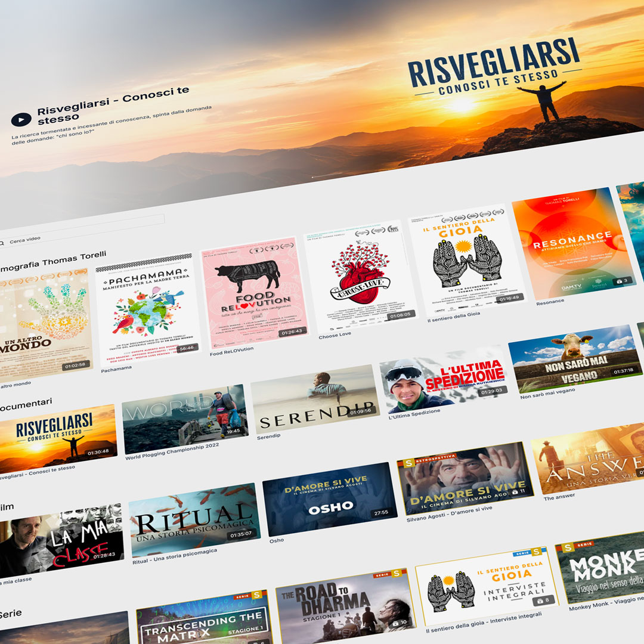This screenshot has height=644, width=644.
Task: Click Ritual - Una storia psicomagica title
Action: pyautogui.click(x=175, y=556)
